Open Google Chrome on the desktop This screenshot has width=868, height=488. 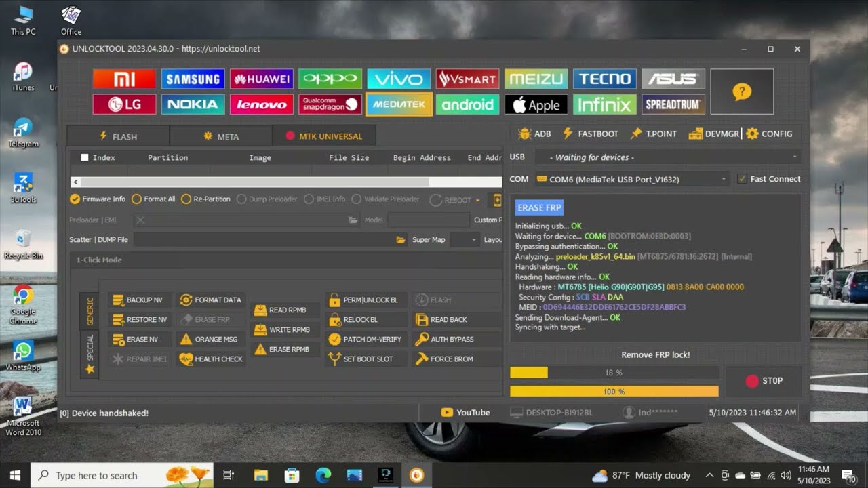tap(22, 305)
